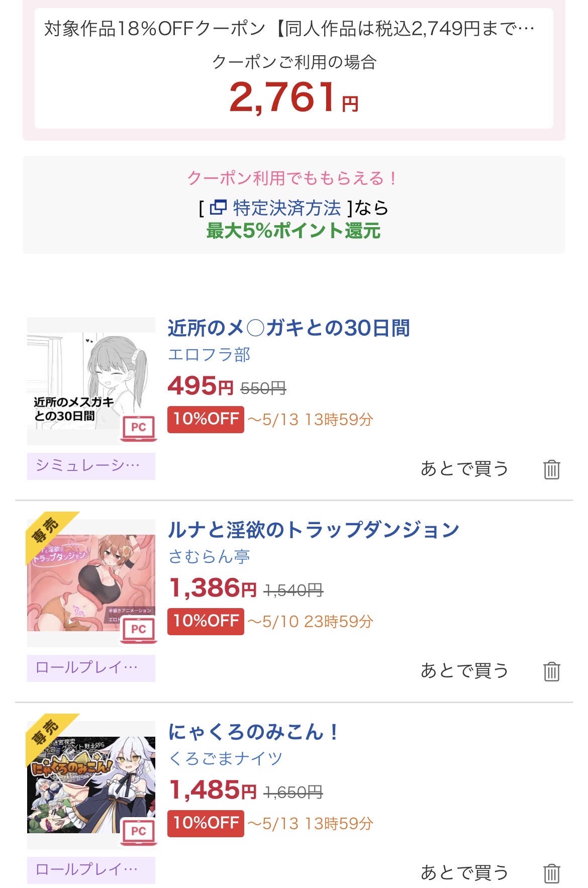Open product title にゃくろのみこん！
The height and width of the screenshot is (888, 588).
click(x=254, y=732)
